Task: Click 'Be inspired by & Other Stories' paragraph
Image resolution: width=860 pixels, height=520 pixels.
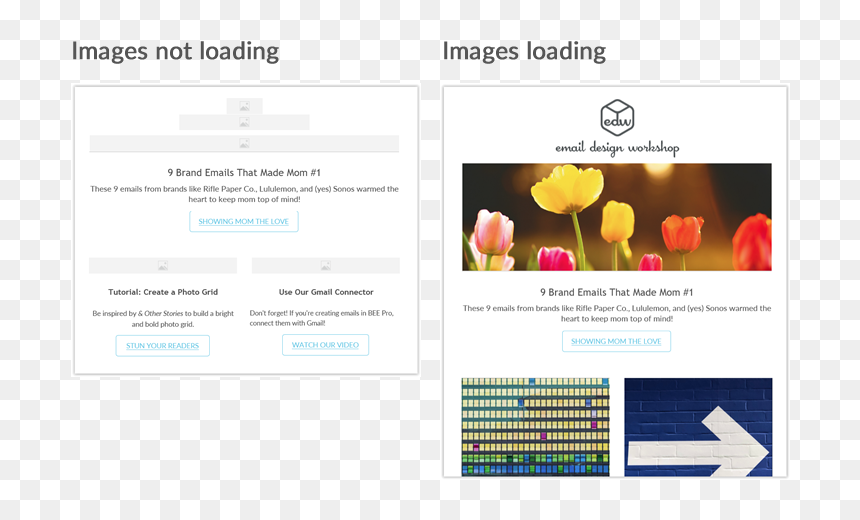Action: pos(163,319)
